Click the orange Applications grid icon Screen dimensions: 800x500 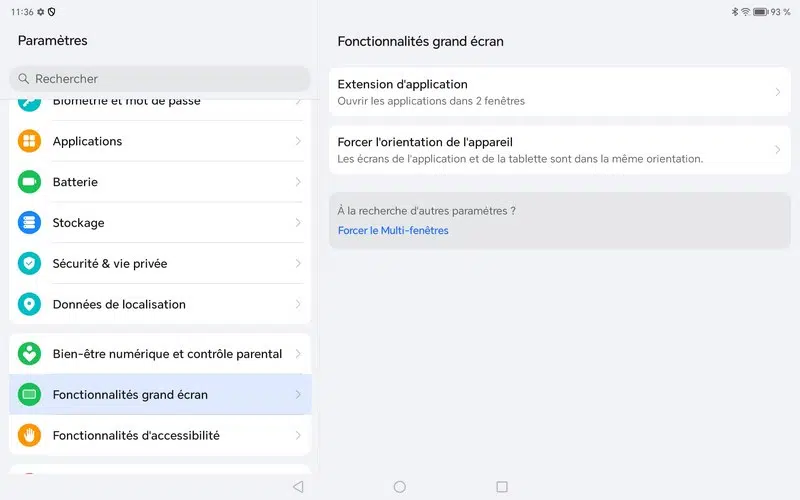30,141
